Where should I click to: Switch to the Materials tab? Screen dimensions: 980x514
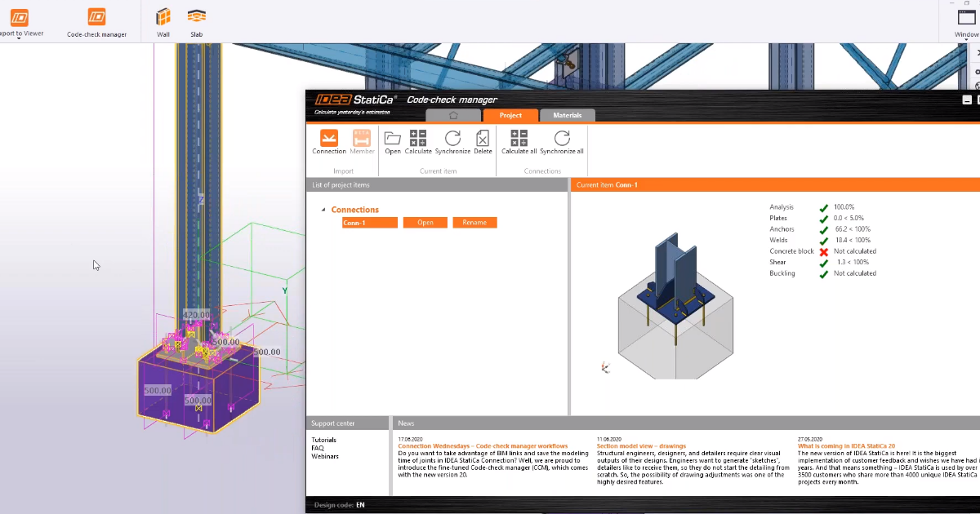(x=567, y=115)
